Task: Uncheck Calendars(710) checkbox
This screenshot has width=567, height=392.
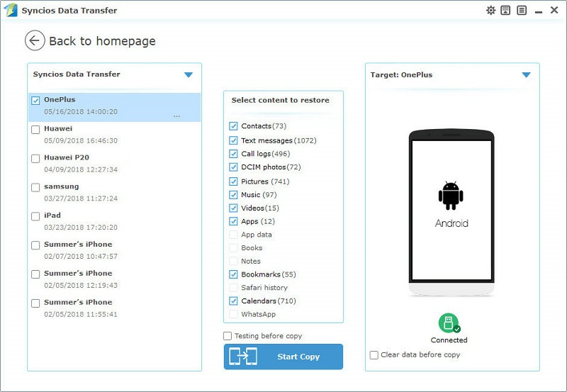Action: (x=233, y=301)
